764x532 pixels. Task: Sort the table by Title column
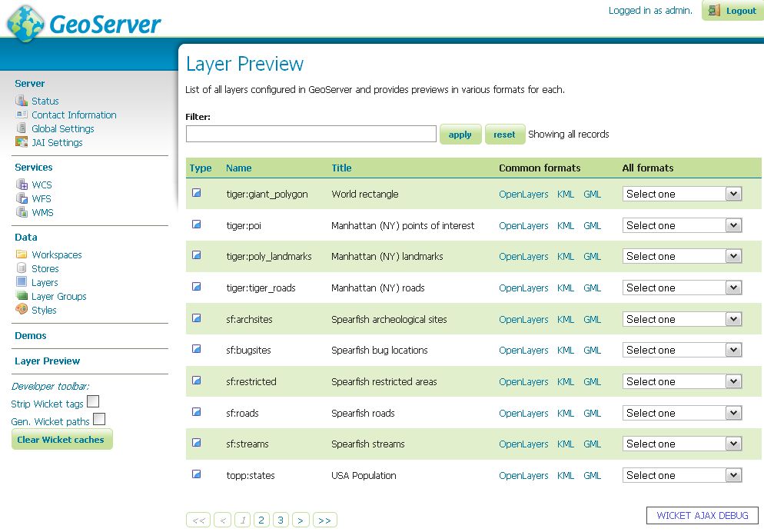[x=341, y=168]
